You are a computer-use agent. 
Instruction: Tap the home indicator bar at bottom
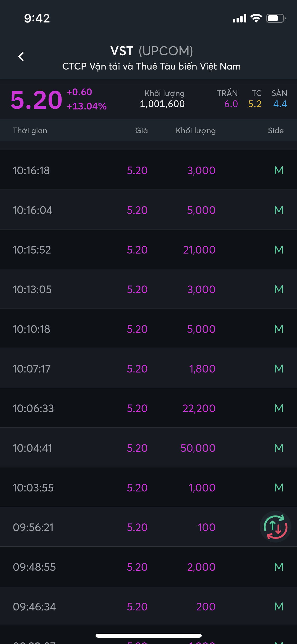tap(148, 636)
